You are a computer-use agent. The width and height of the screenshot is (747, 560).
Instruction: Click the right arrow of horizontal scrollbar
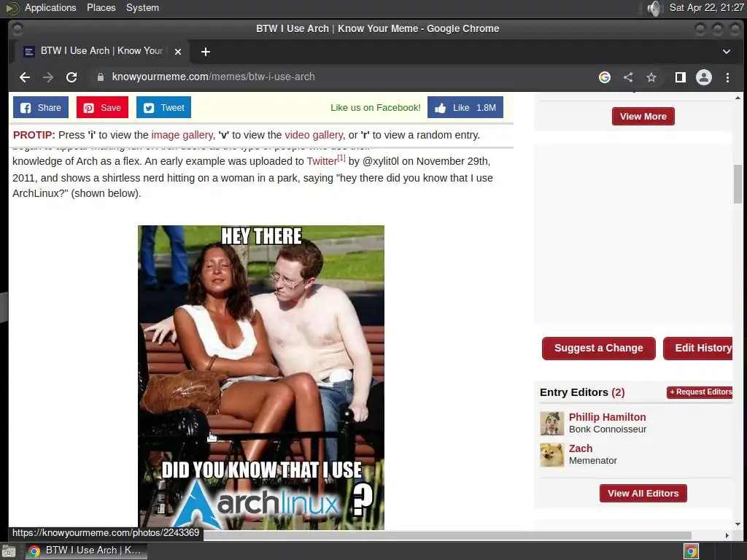click(x=727, y=536)
